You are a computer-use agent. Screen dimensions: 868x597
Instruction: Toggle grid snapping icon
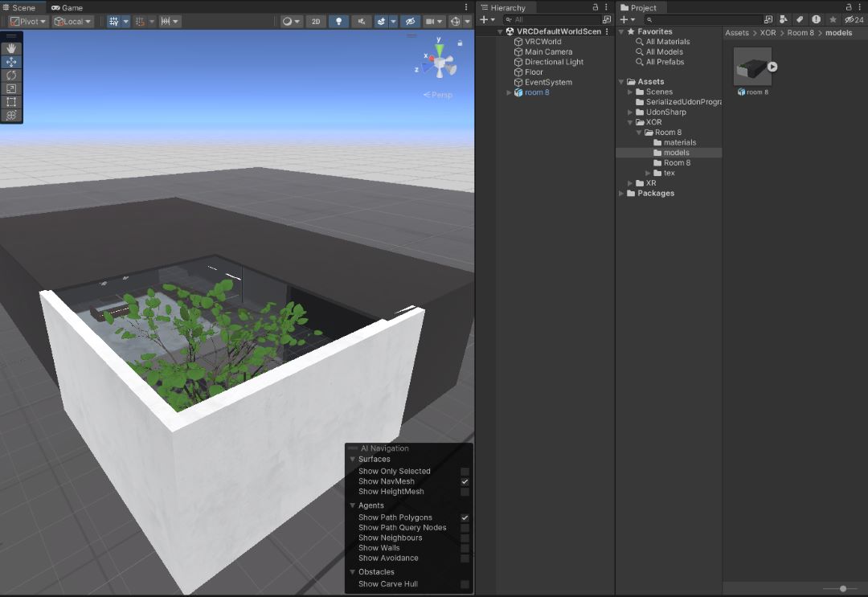140,22
